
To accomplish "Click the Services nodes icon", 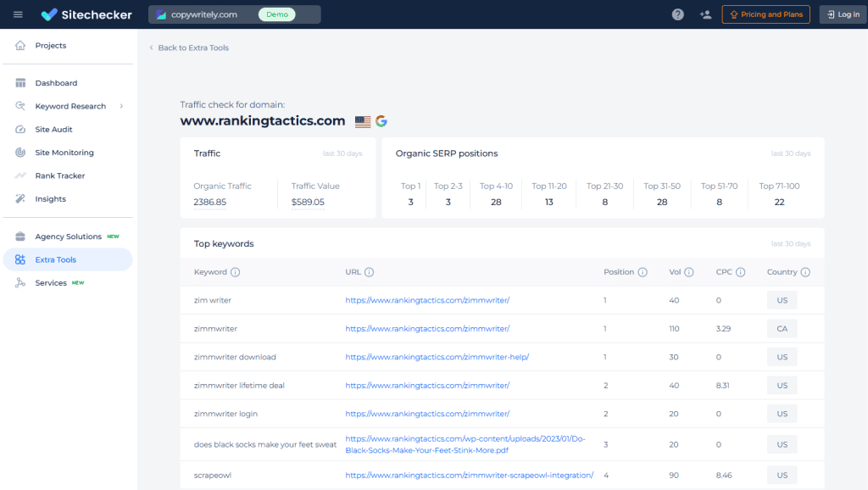I will (x=20, y=283).
